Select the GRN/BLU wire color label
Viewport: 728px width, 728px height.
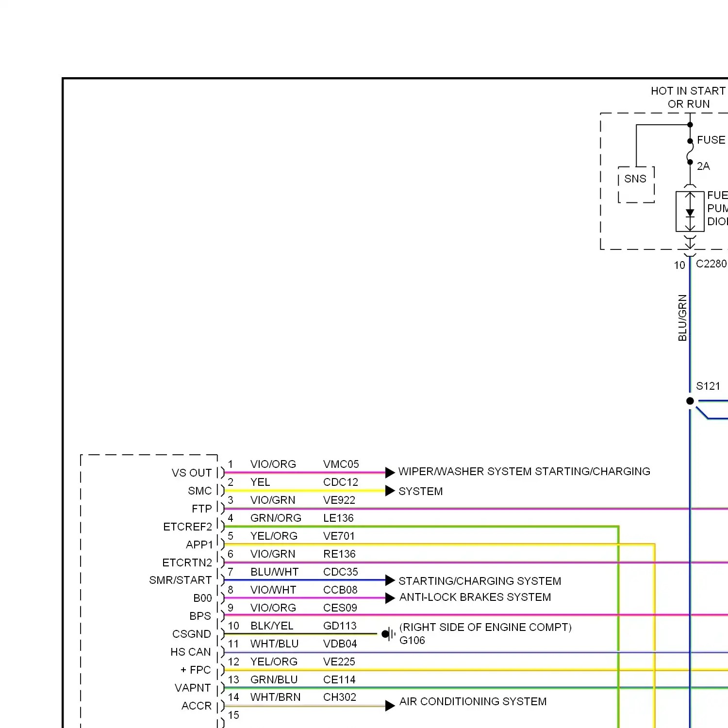[x=274, y=679]
